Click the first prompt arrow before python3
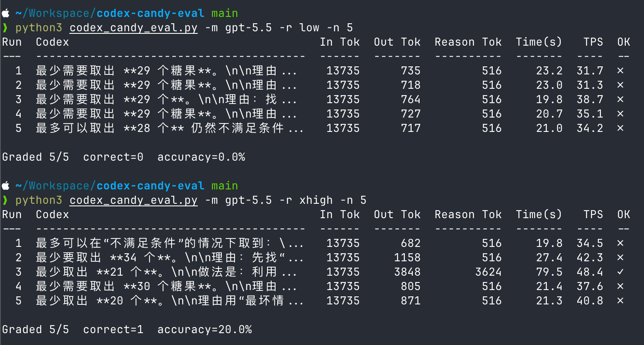The image size is (644, 345). click(x=5, y=28)
